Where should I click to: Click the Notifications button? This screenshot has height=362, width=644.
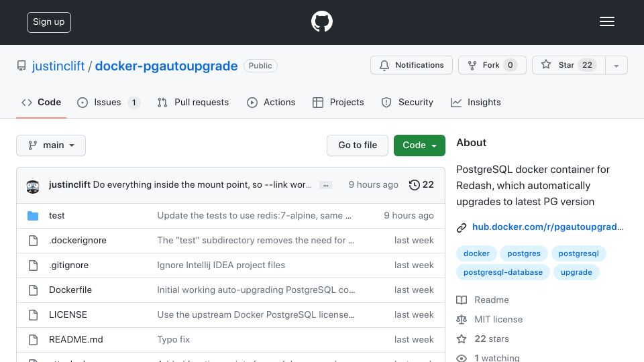point(411,65)
